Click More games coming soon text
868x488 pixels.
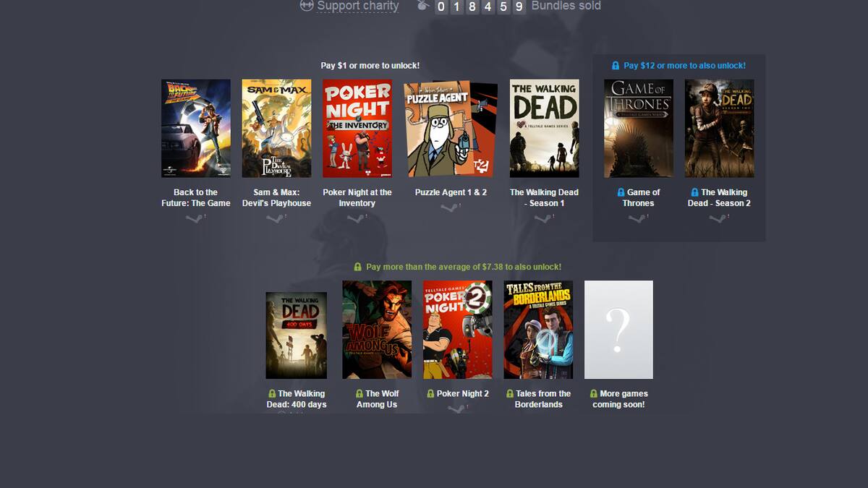pyautogui.click(x=619, y=399)
